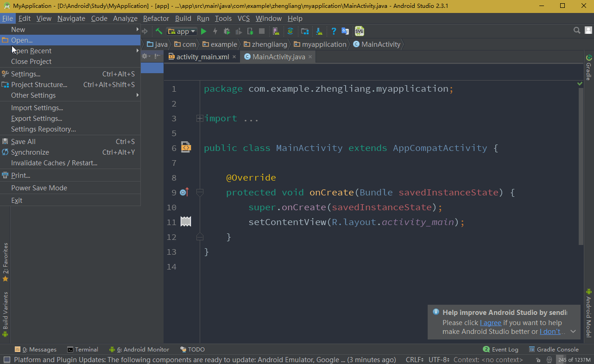Click the Search Everywhere magnifier icon
This screenshot has width=594, height=364.
[577, 31]
